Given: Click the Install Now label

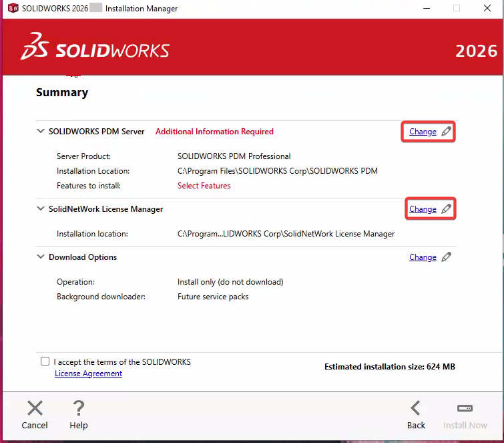Looking at the screenshot, I should (465, 426).
